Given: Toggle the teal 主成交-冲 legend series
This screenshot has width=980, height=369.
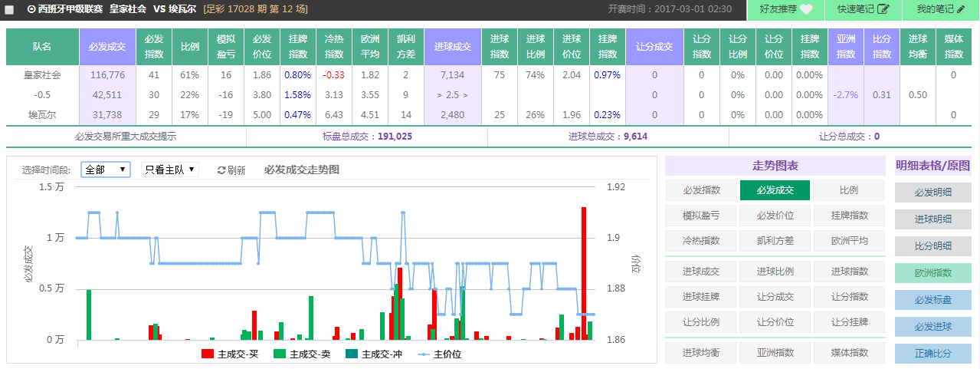Looking at the screenshot, I should 352,354.
